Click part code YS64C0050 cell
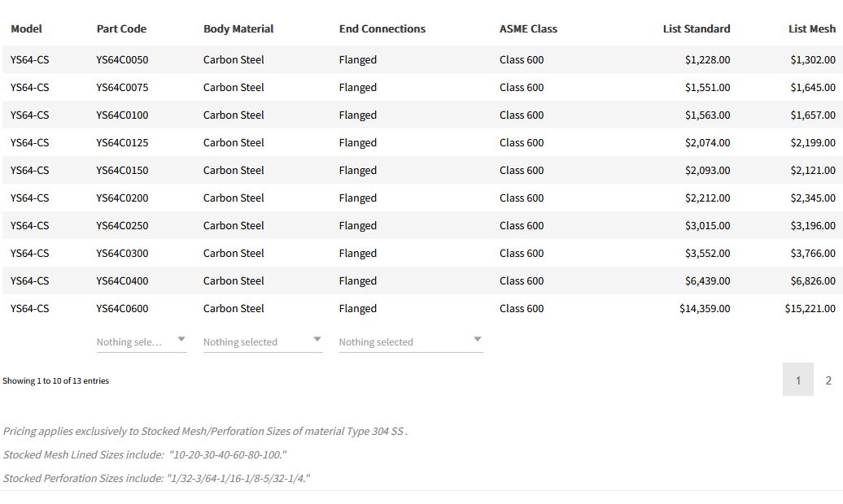Viewport: 843px width, 504px height. coord(122,59)
